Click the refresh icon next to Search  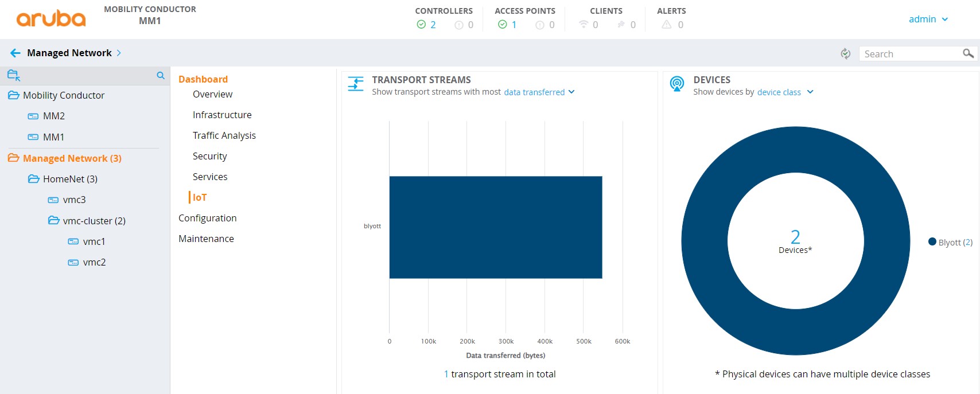tap(845, 53)
